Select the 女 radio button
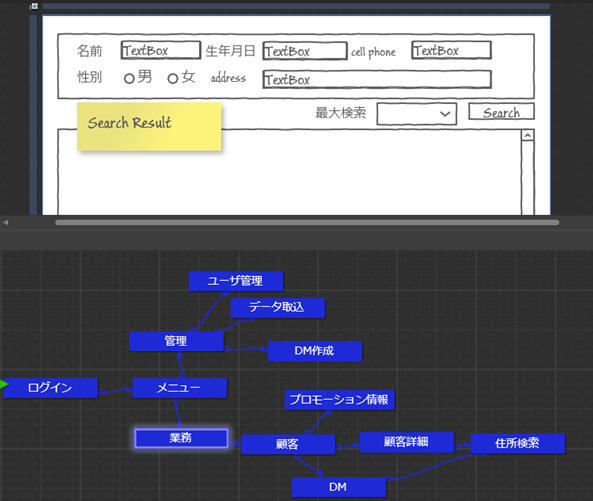 pos(173,78)
